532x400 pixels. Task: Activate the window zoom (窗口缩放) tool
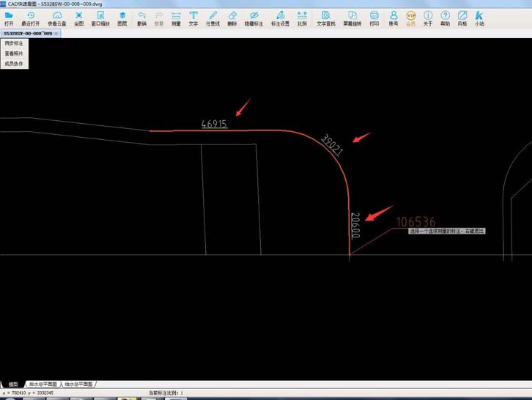(x=100, y=18)
